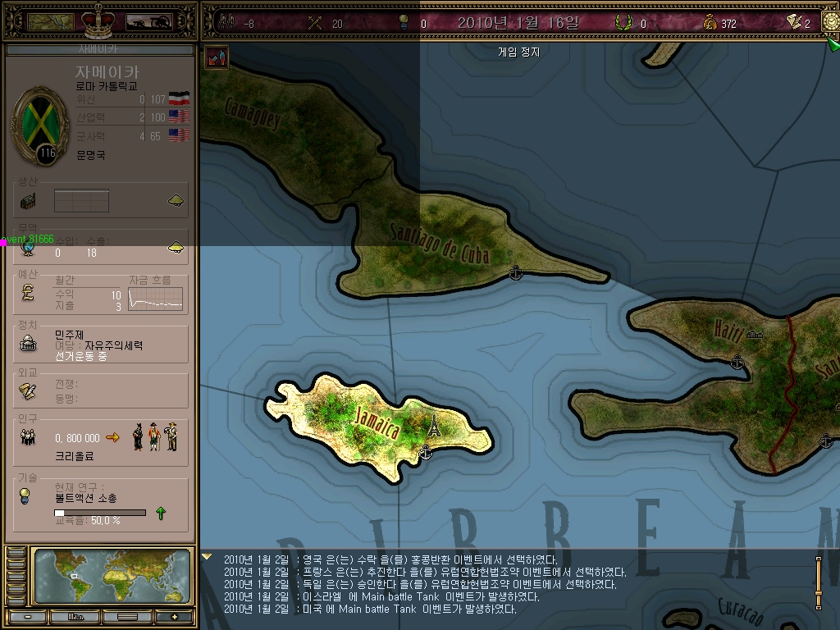This screenshot has width=840, height=630.
Task: Click the money bag treasury icon
Action: coord(710,22)
